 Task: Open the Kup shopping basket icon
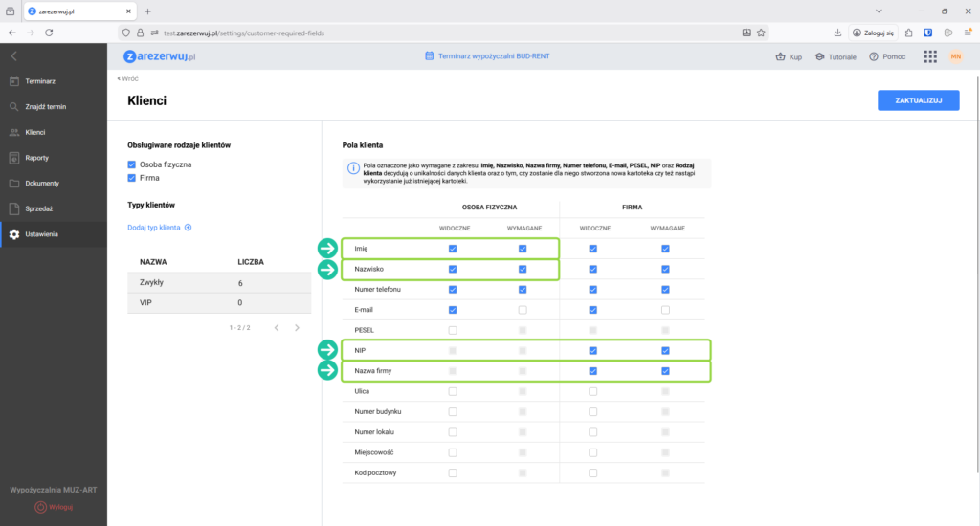click(x=780, y=56)
